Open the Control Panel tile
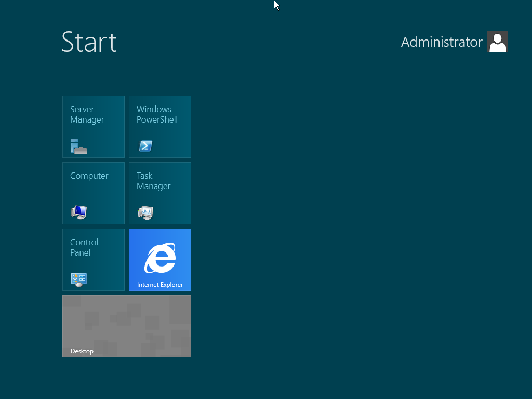This screenshot has height=399, width=532. [93, 259]
